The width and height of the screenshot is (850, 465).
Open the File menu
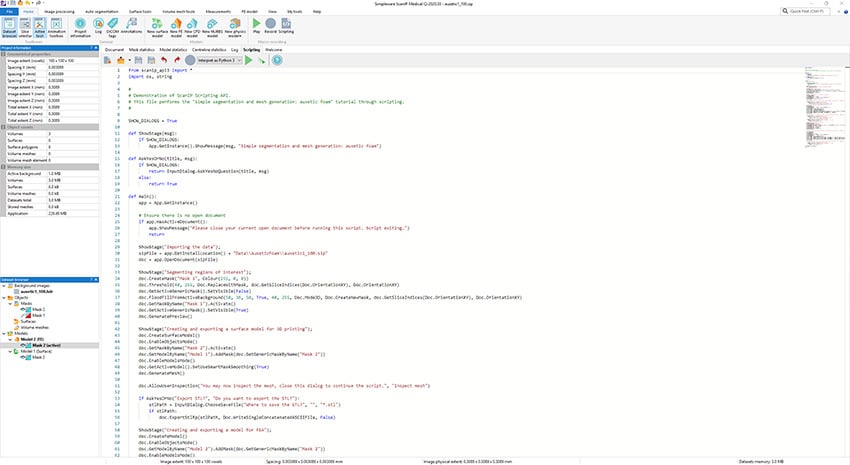[x=9, y=11]
